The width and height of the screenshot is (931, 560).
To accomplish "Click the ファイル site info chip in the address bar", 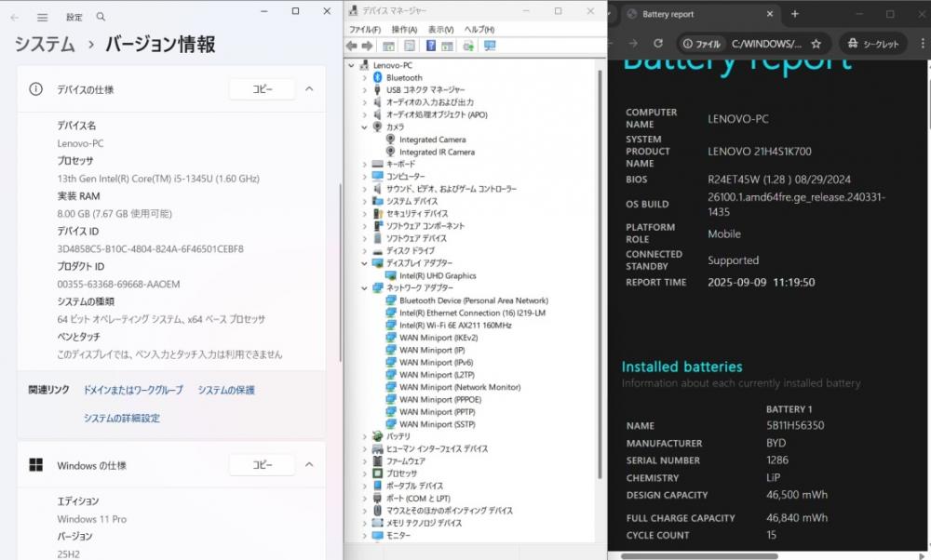I will (701, 44).
